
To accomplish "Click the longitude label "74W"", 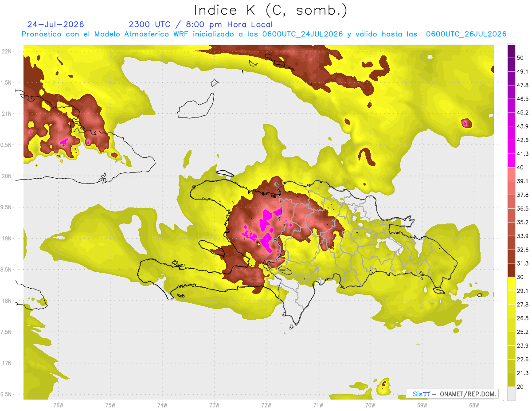I will [x=162, y=405].
